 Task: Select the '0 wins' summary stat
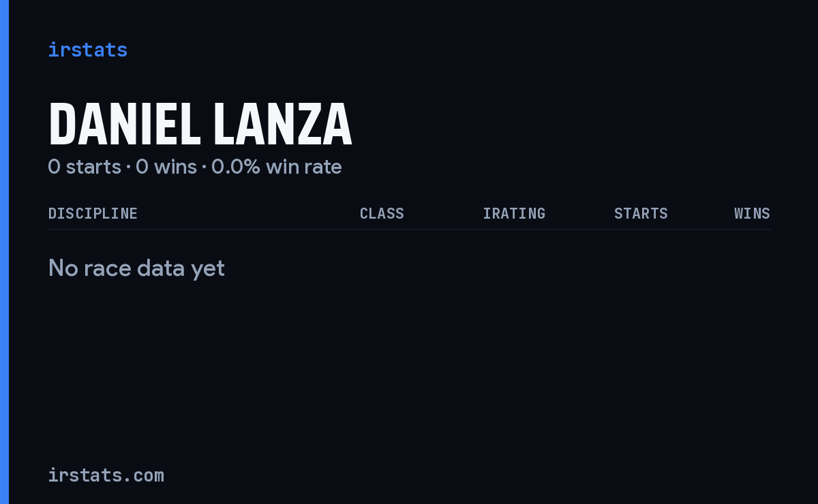click(x=166, y=167)
